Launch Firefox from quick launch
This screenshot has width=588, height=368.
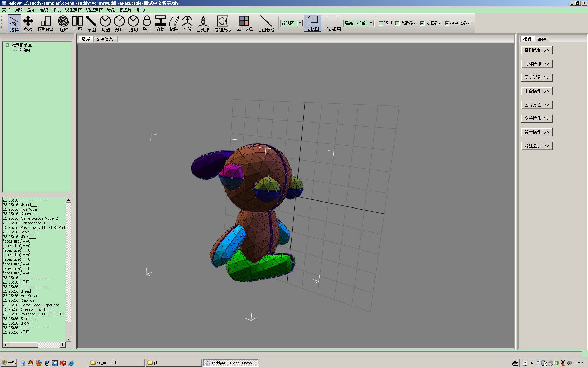(39, 363)
